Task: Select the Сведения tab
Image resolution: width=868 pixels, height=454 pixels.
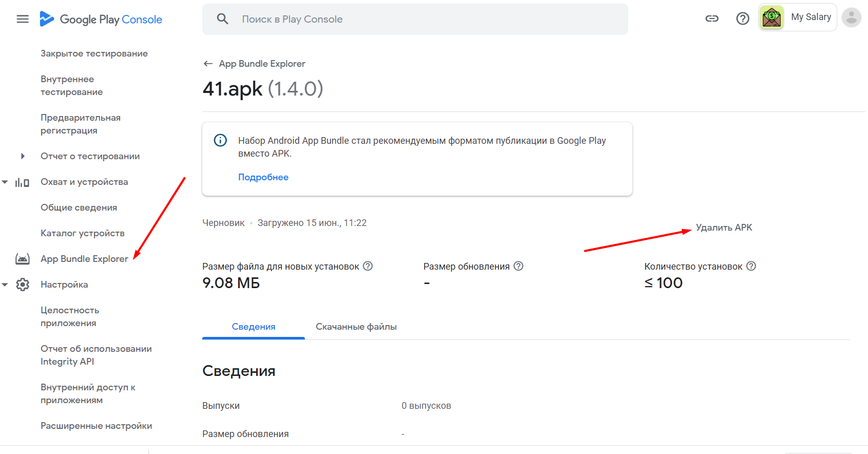Action: [254, 327]
